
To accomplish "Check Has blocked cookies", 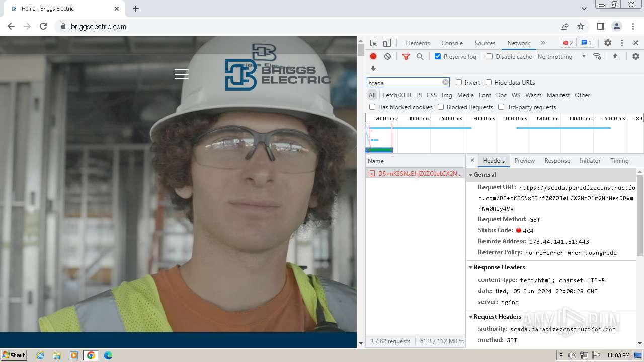I will click(x=372, y=107).
